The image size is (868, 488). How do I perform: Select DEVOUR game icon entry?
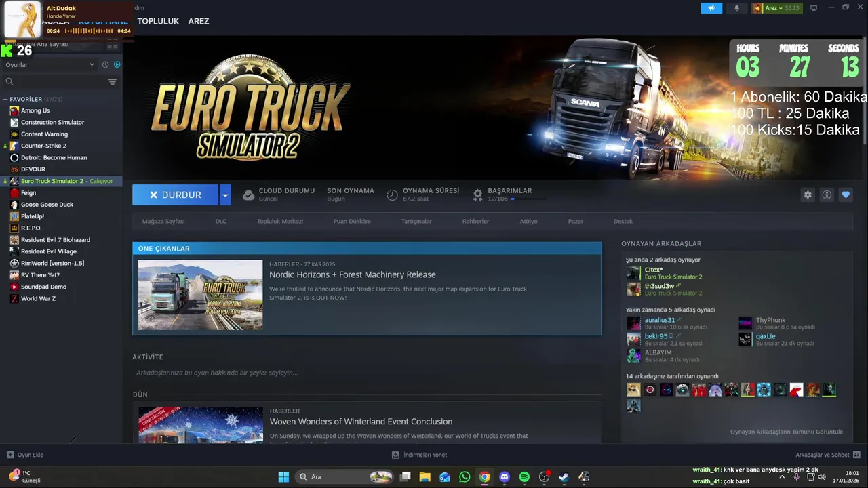pos(14,169)
